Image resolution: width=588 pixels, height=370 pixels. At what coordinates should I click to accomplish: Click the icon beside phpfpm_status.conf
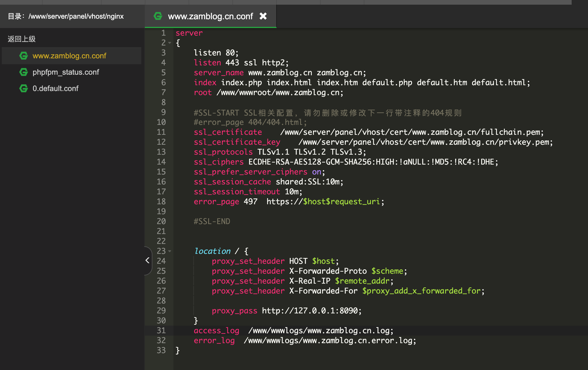24,72
